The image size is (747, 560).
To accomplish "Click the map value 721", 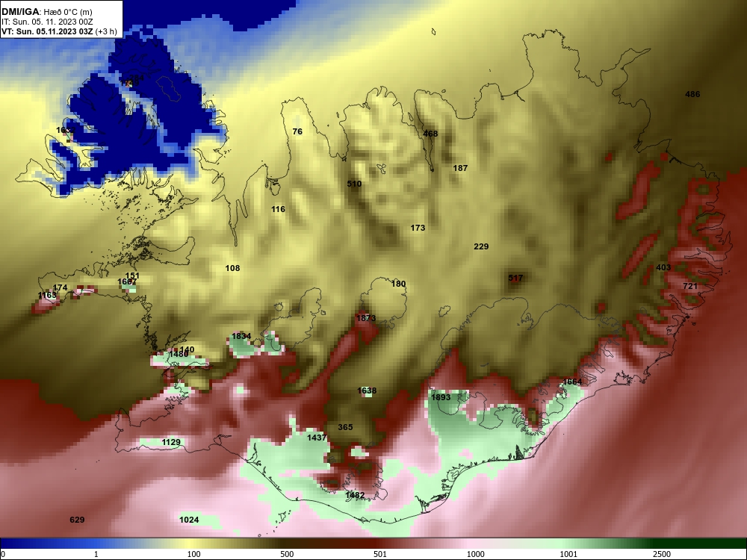I will click(x=690, y=286).
